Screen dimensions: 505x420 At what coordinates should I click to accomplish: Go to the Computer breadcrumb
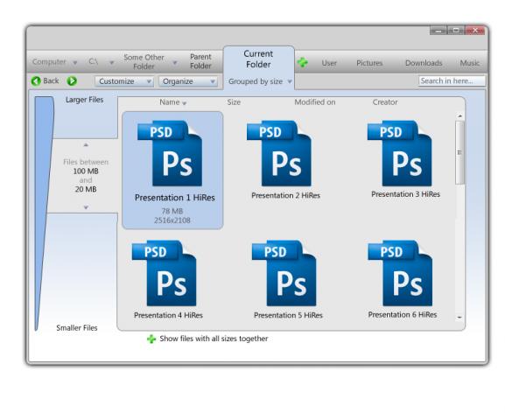pyautogui.click(x=49, y=61)
